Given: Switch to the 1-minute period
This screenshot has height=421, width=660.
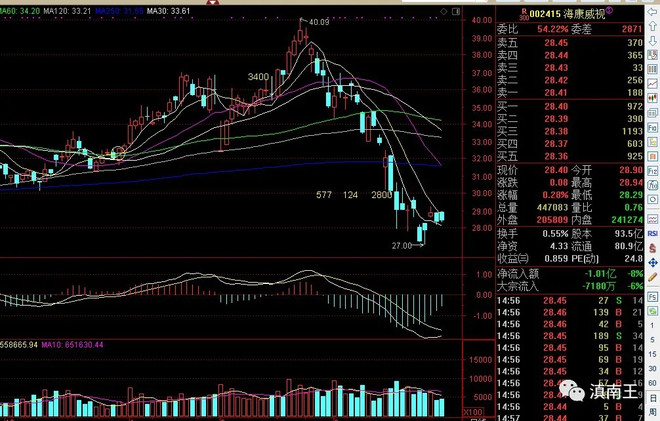Looking at the screenshot, I should pos(652,325).
